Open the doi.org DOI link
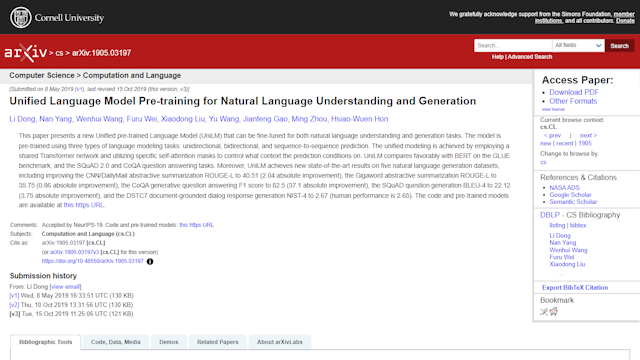Viewport: 640px width, 360px height. [93, 261]
